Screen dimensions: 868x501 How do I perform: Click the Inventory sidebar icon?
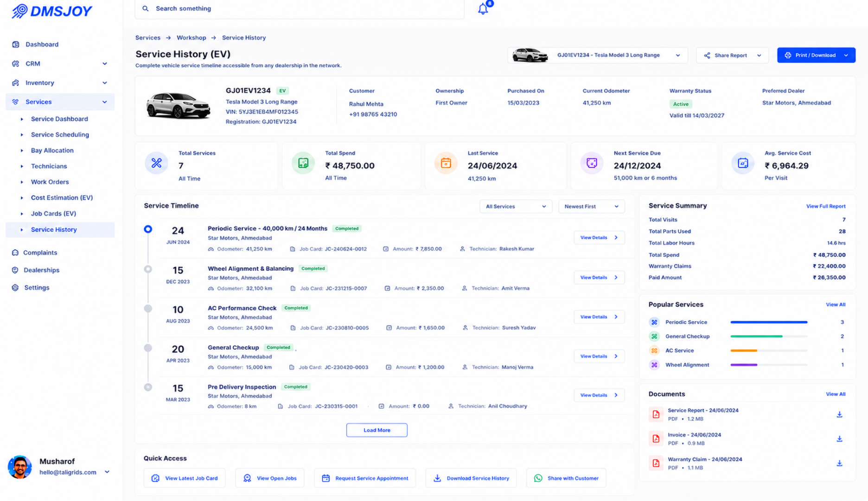coord(16,83)
